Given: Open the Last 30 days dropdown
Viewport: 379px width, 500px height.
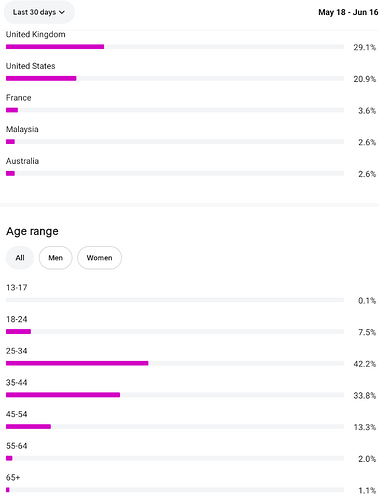Looking at the screenshot, I should pyautogui.click(x=39, y=12).
